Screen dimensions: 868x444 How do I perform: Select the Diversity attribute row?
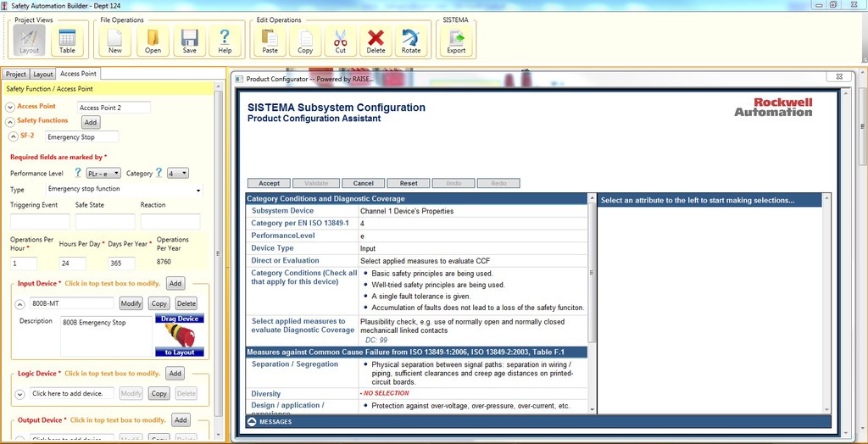[416, 394]
